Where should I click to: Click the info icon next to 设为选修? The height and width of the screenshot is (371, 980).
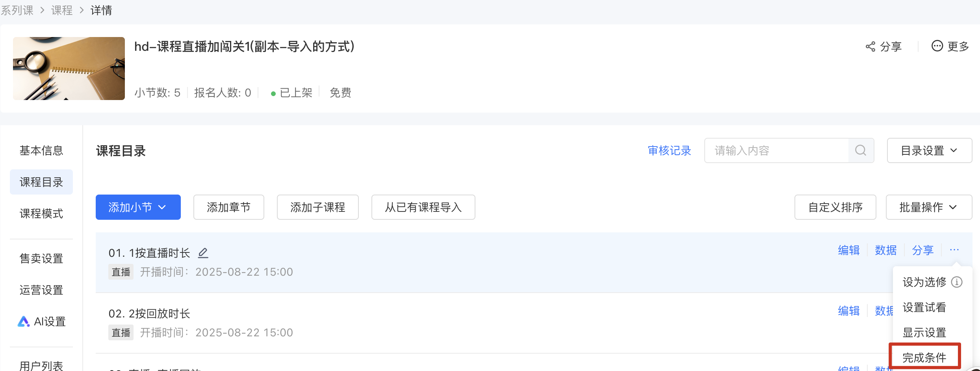[x=957, y=282]
